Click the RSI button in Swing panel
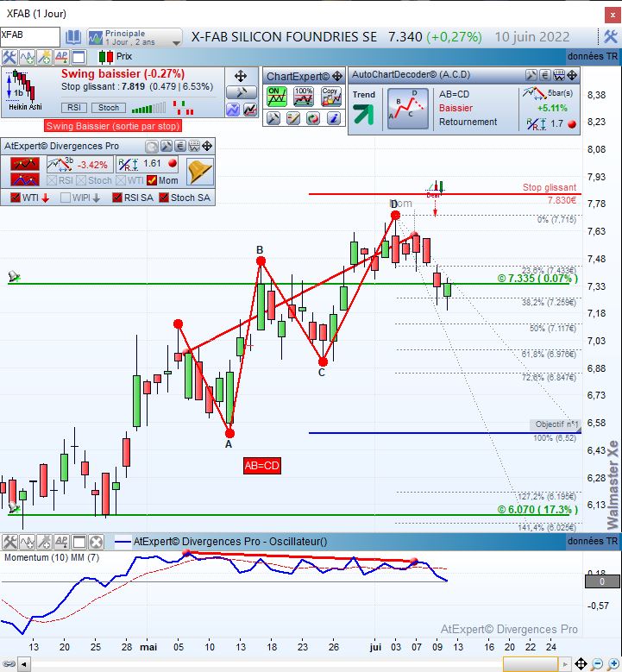Viewport: 622px width, 672px height. pos(73,108)
